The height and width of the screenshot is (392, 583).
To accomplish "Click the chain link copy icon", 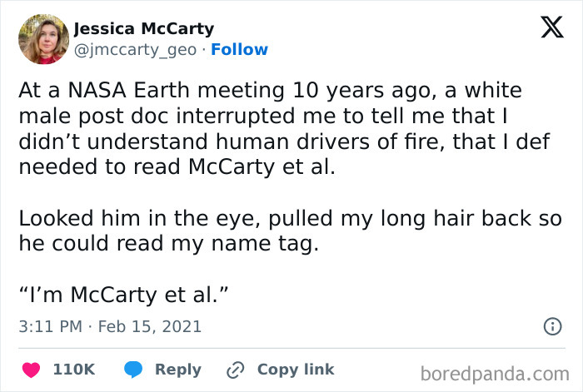I will (237, 370).
